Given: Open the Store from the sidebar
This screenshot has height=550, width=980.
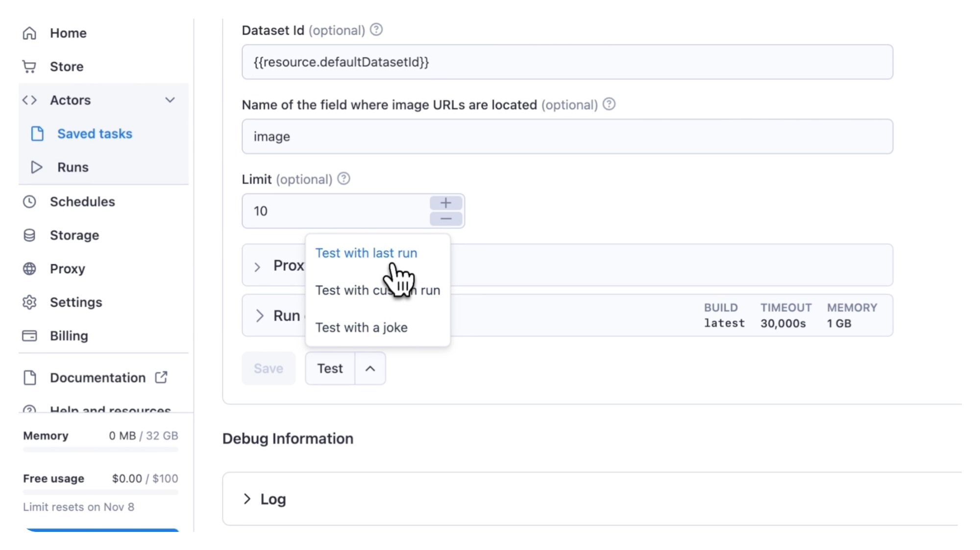Looking at the screenshot, I should pos(29,66).
